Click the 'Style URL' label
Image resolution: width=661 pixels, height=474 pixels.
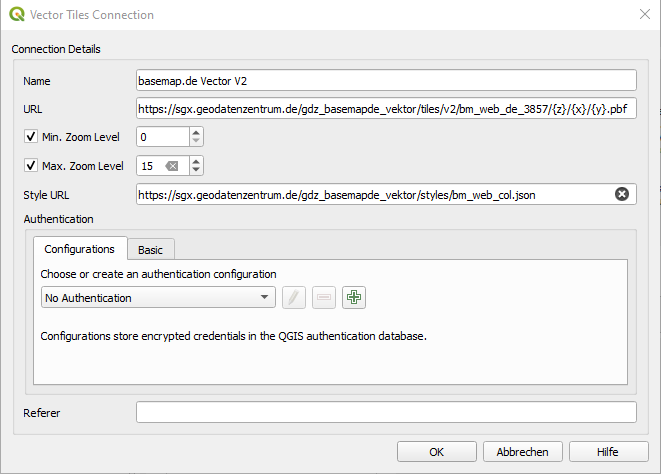pos(46,195)
